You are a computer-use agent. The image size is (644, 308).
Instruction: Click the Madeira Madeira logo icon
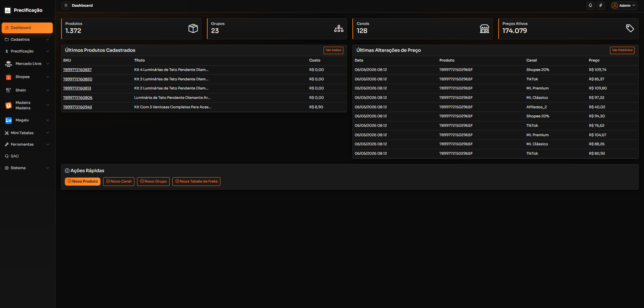click(9, 105)
